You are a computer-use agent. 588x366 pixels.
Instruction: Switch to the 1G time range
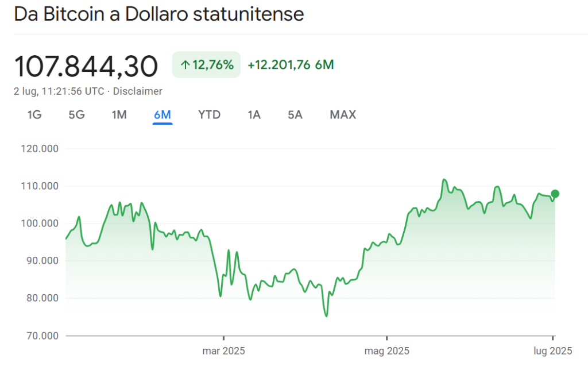coord(34,115)
